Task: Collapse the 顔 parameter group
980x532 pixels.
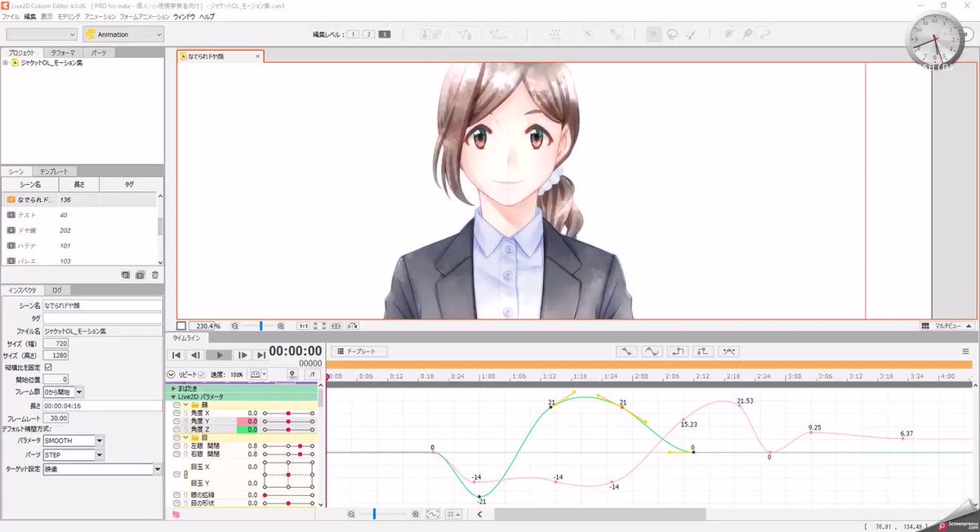Action: 185,405
